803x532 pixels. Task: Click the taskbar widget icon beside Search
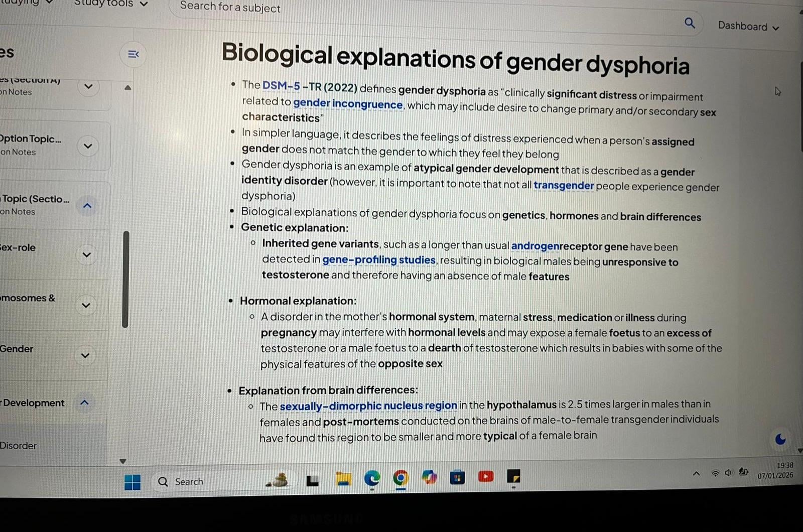coord(277,481)
